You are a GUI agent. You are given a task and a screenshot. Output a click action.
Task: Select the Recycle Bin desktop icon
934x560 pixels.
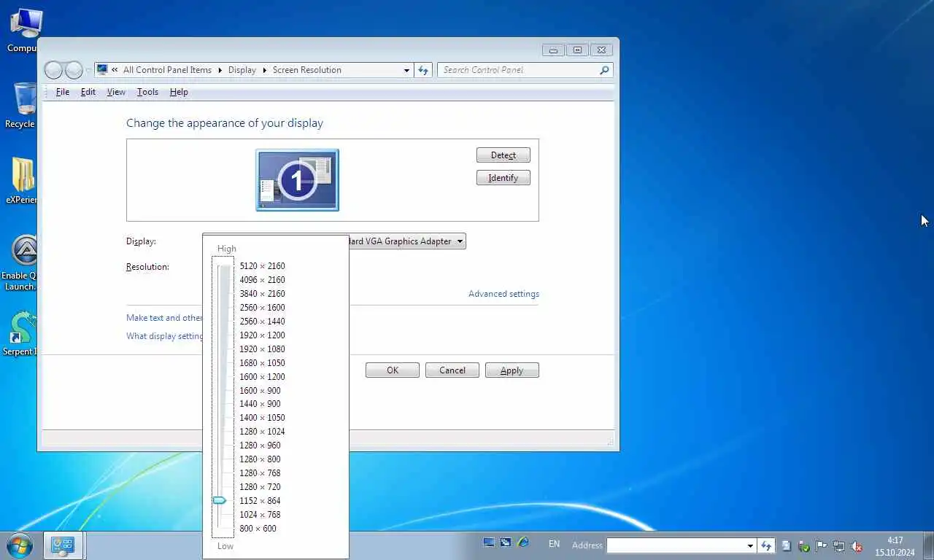coord(22,106)
